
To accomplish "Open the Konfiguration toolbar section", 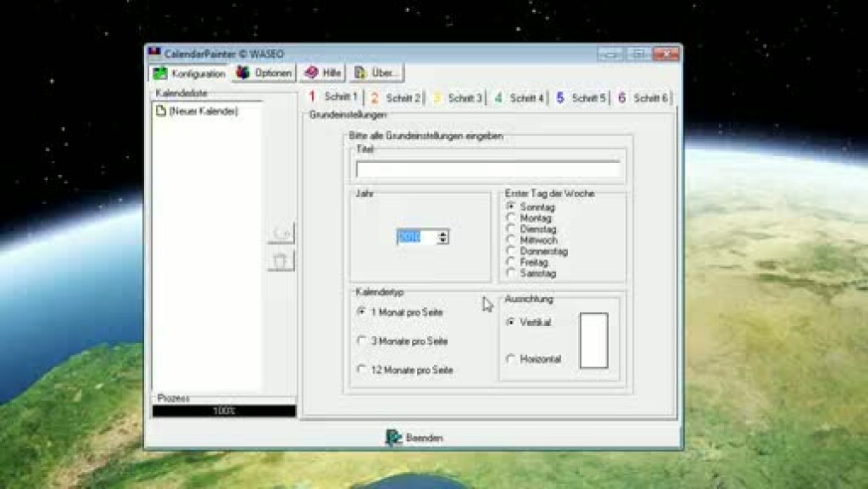I will tap(189, 73).
